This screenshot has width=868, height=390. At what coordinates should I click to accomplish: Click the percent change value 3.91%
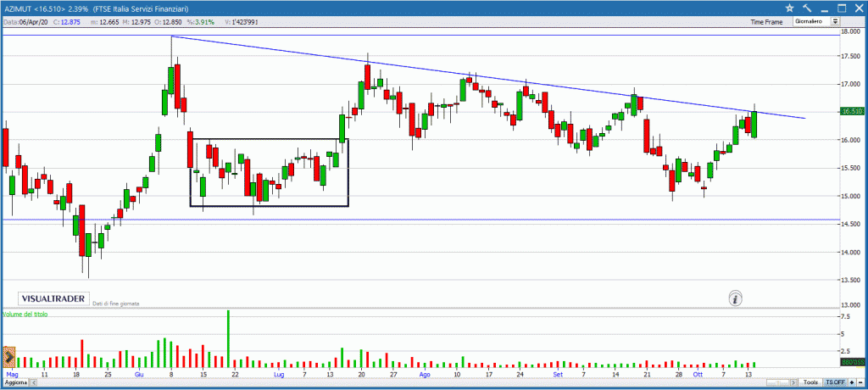coord(205,21)
